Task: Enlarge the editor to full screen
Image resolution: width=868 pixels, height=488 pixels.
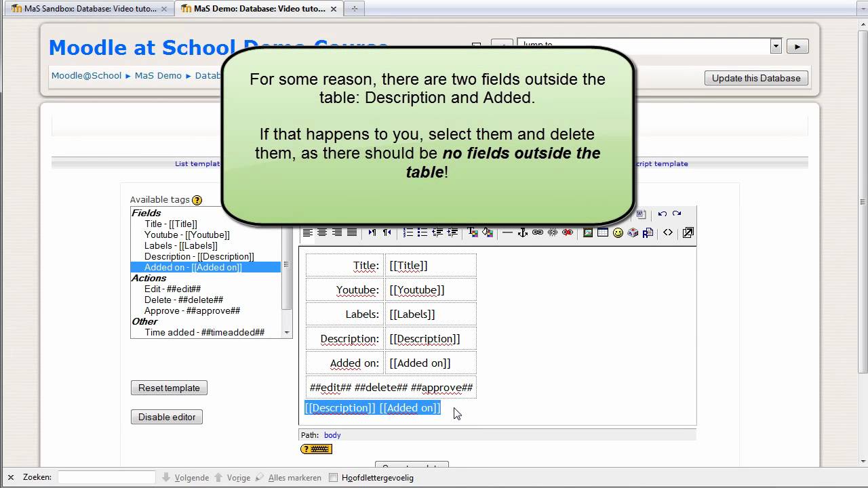Action: coord(688,232)
